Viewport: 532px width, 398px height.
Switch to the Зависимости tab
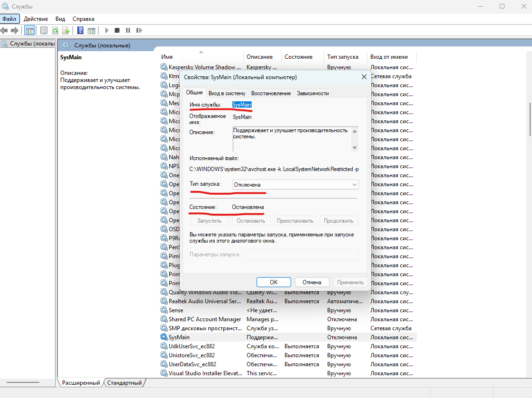tap(312, 93)
